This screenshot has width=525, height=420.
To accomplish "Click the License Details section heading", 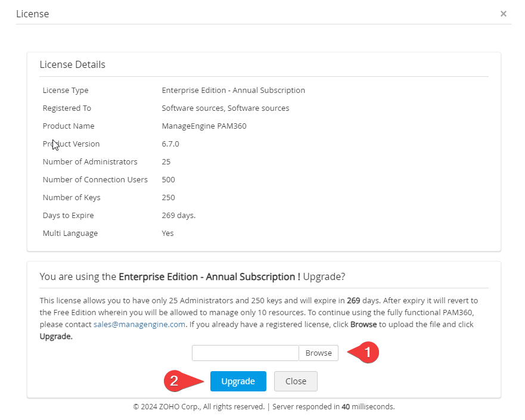I will 72,64.
